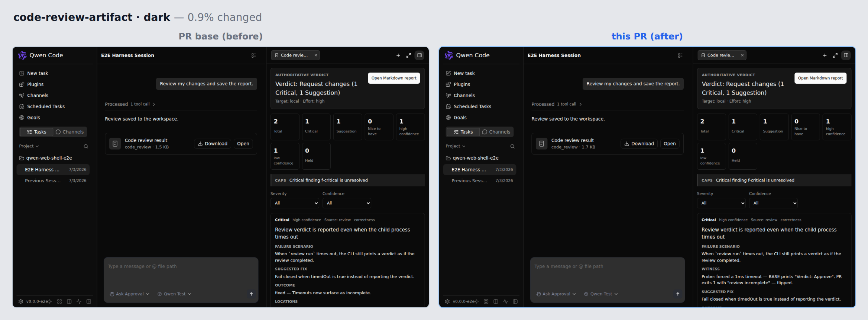The width and height of the screenshot is (868, 320).
Task: Click the split-view icon in before panel footer
Action: 69,301
